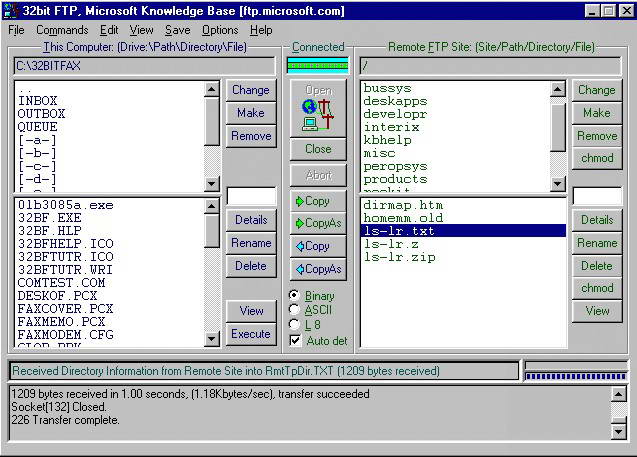Copy to remote with green arrow Copy

[318, 201]
